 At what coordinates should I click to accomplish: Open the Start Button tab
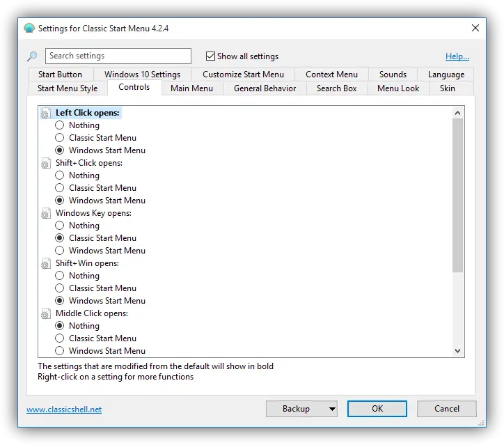click(x=61, y=75)
